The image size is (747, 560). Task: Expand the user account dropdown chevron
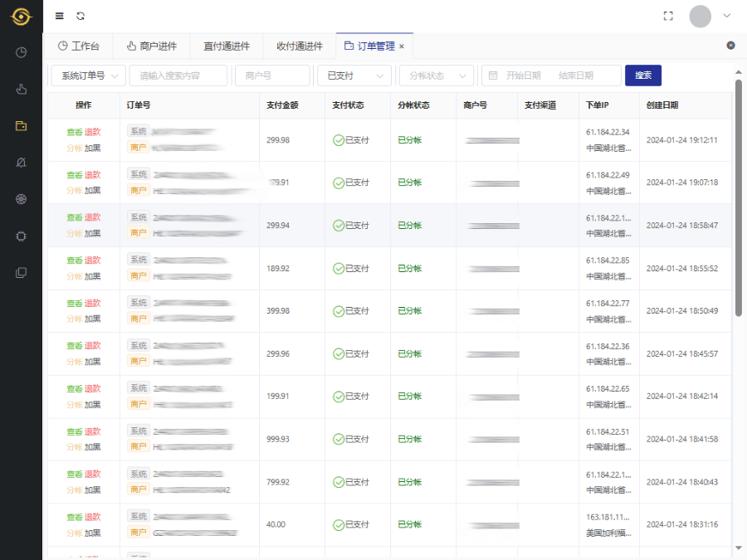tap(726, 16)
